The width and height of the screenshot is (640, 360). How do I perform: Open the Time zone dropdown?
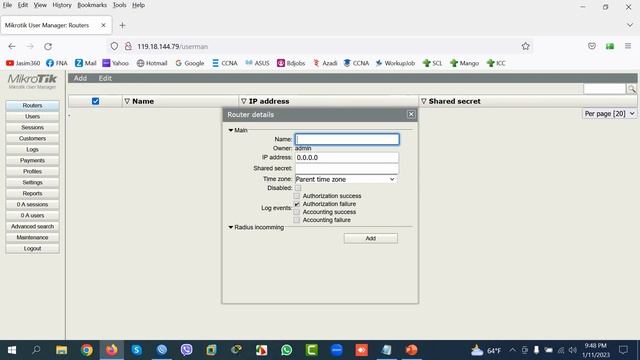point(346,179)
